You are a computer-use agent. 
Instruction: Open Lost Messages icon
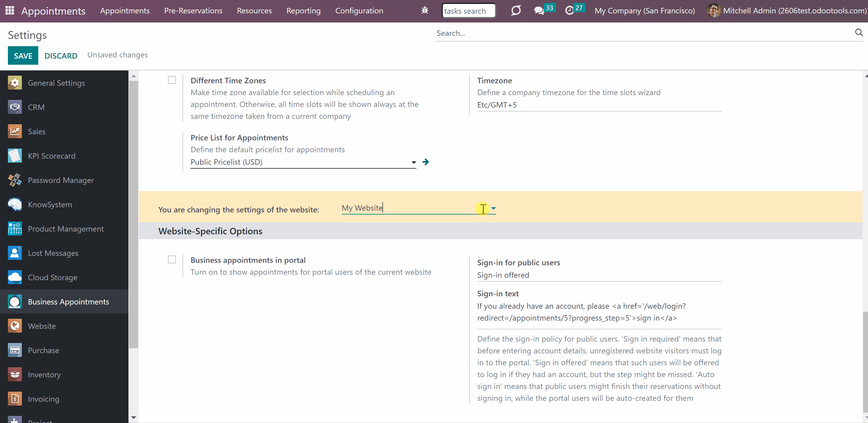15,253
